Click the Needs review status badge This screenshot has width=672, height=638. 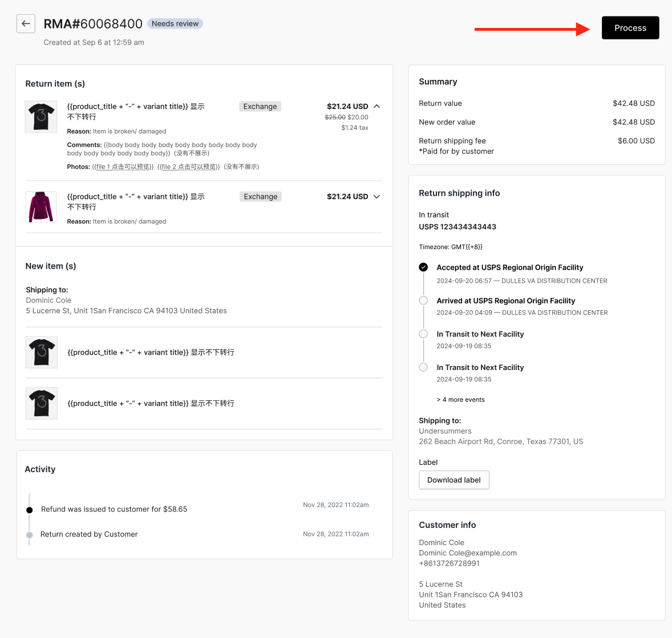(175, 24)
